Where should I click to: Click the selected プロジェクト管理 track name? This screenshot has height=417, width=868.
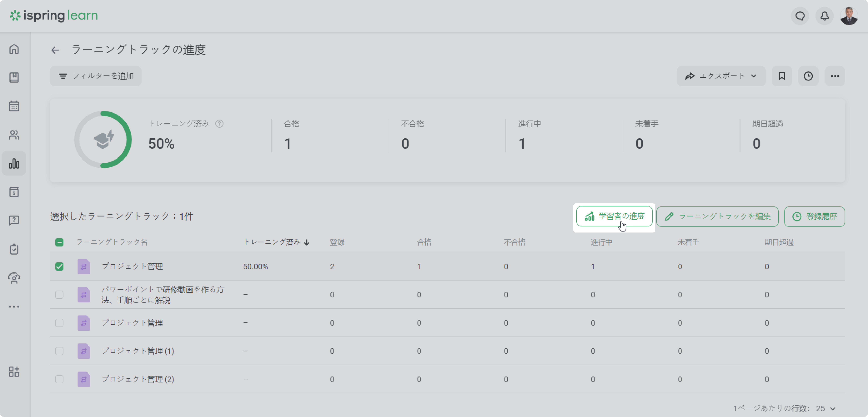coord(132,266)
